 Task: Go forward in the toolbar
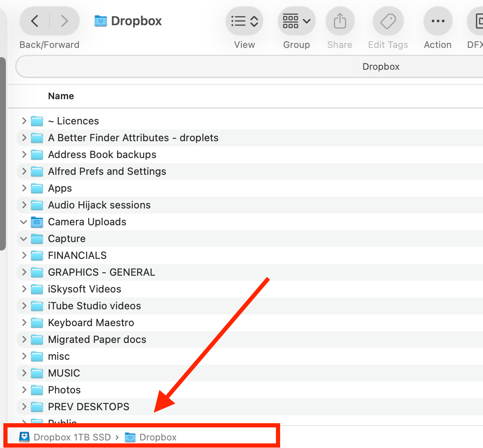[64, 21]
